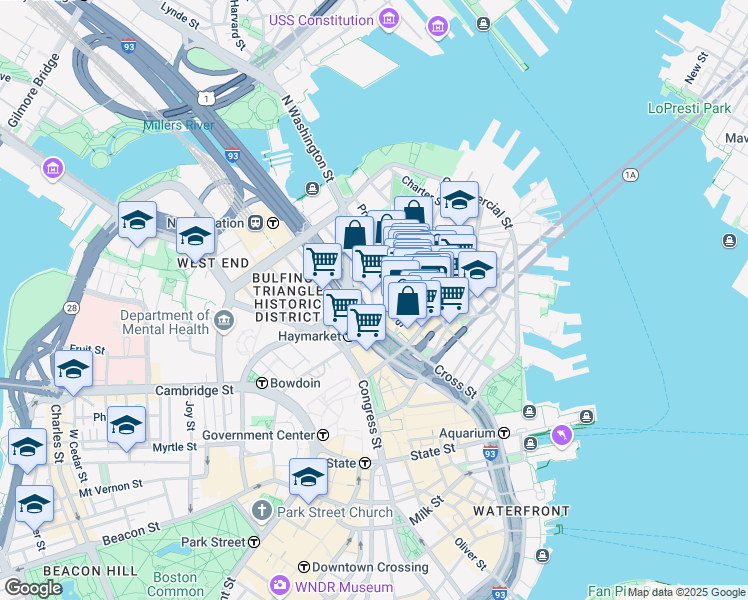Click the Bowdoin T station icon

(262, 383)
